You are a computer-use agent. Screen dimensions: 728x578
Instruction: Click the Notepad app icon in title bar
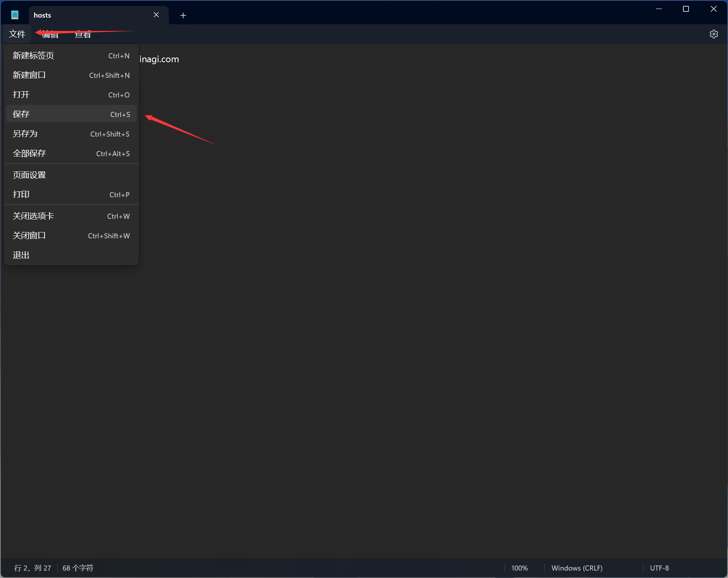point(15,15)
